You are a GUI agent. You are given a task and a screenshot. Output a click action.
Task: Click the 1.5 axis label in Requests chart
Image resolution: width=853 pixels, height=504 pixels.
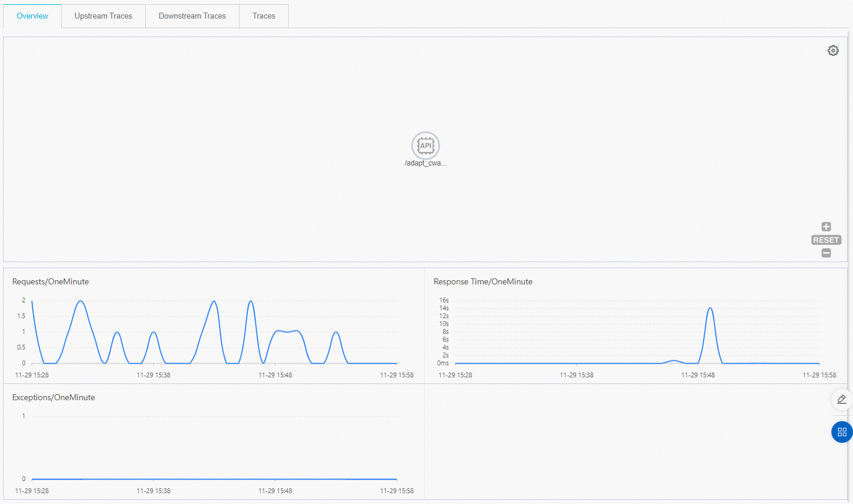20,316
